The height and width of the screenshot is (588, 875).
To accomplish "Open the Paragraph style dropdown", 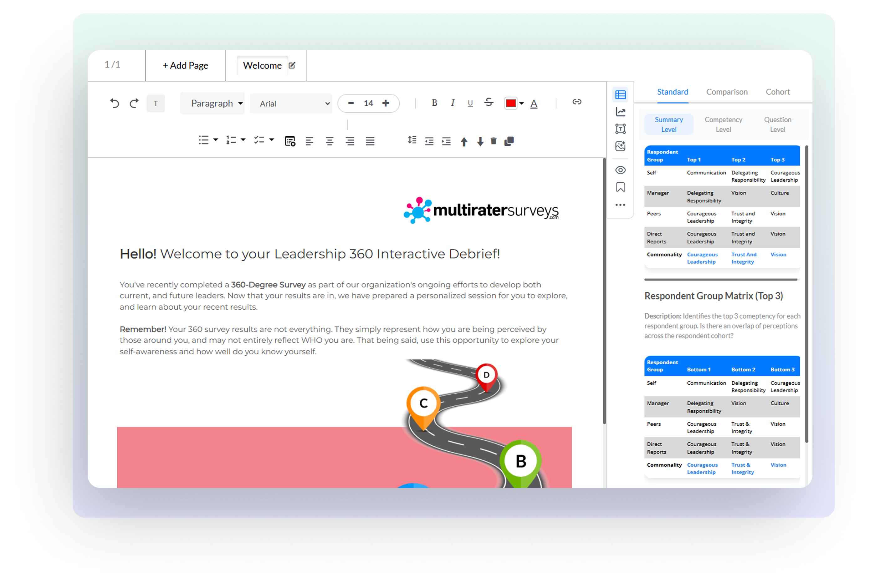I will tap(212, 103).
